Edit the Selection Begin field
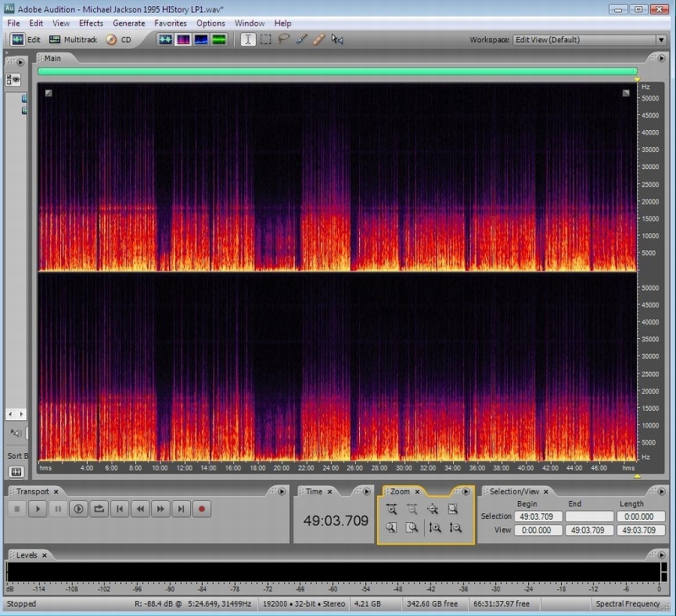 [538, 516]
